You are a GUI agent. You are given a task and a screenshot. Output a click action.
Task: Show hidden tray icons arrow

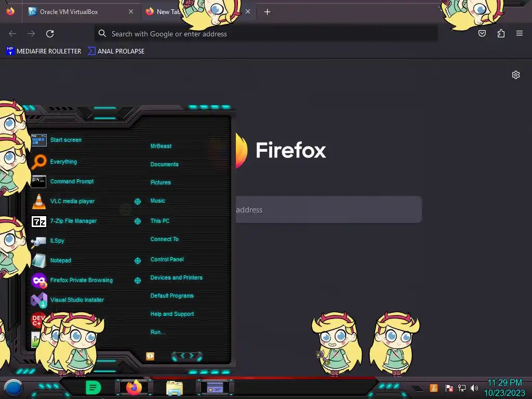(x=418, y=389)
